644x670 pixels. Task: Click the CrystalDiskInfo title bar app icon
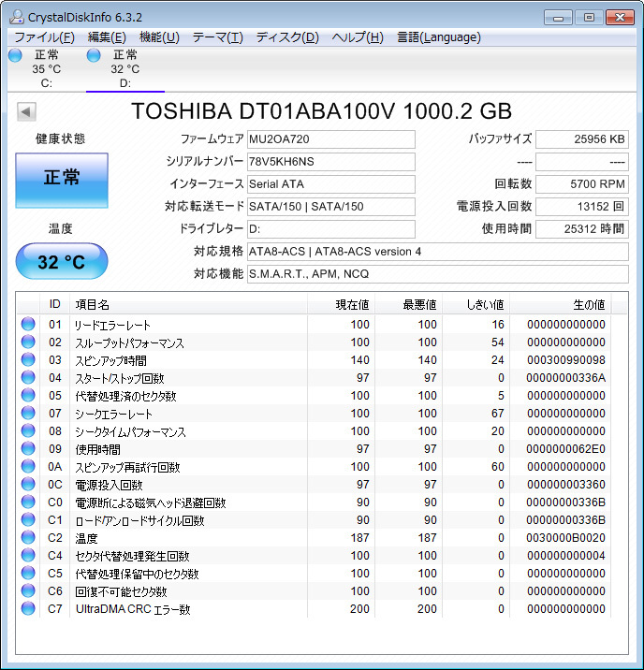(x=16, y=17)
